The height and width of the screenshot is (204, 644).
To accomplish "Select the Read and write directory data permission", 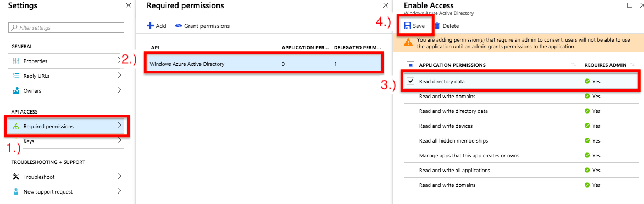I will click(521, 111).
